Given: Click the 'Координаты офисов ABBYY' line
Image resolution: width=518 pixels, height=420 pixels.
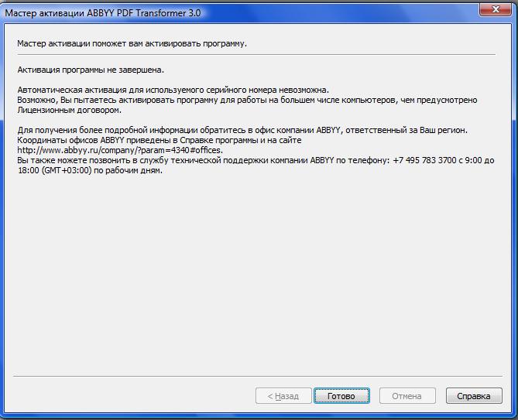Looking at the screenshot, I should click(x=160, y=140).
